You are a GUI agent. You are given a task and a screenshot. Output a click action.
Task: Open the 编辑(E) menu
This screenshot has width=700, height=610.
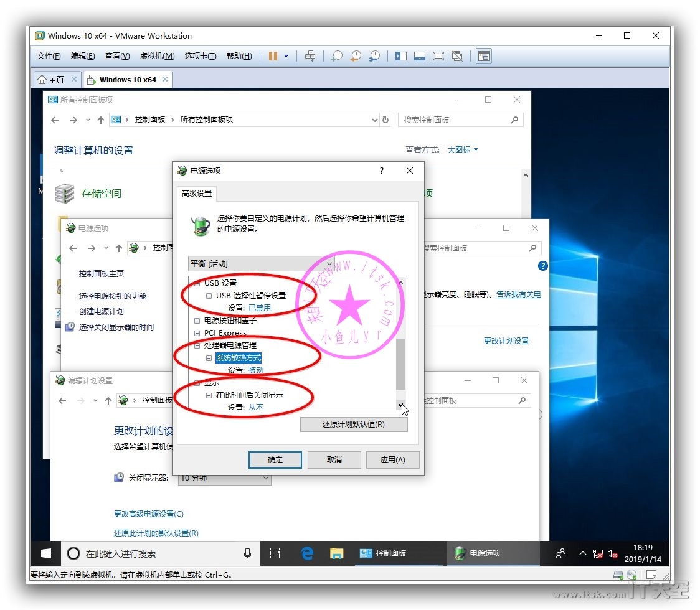83,56
